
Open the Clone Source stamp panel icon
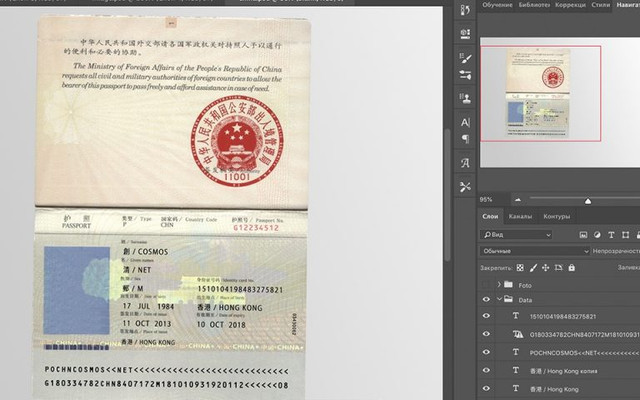[465, 98]
